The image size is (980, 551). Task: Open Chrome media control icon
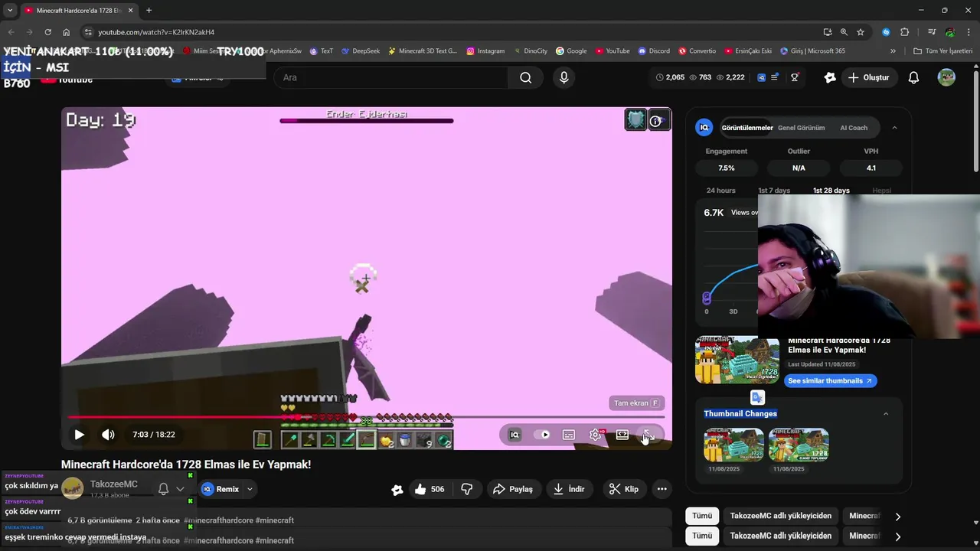[x=932, y=32]
